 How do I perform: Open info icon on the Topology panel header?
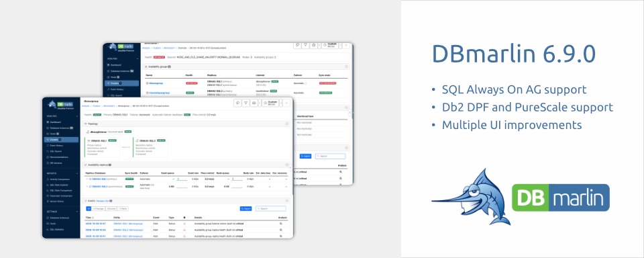click(x=286, y=124)
